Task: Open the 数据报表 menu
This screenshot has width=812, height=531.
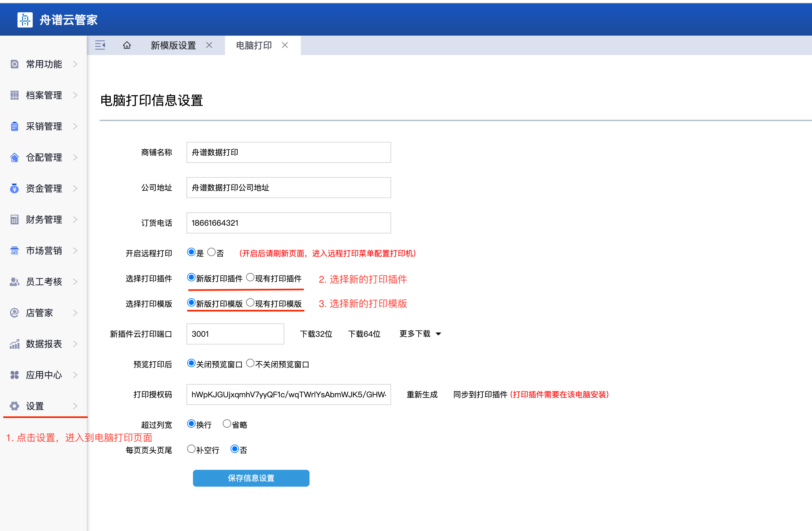Action: [44, 344]
